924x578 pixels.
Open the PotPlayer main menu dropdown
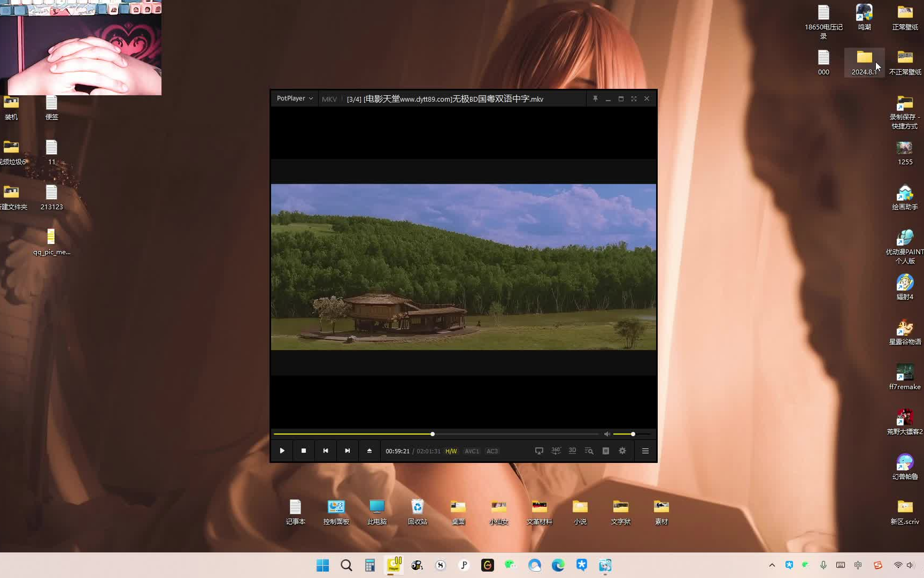click(x=295, y=98)
